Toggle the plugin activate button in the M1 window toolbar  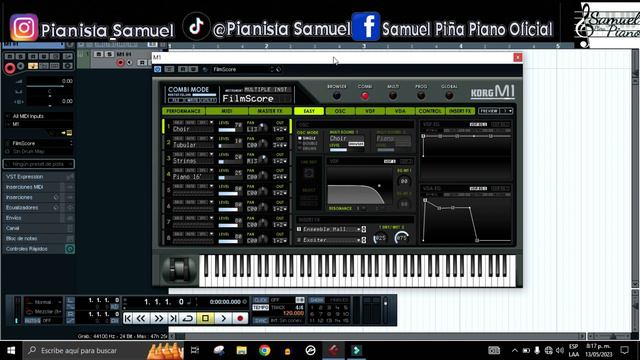pyautogui.click(x=158, y=69)
